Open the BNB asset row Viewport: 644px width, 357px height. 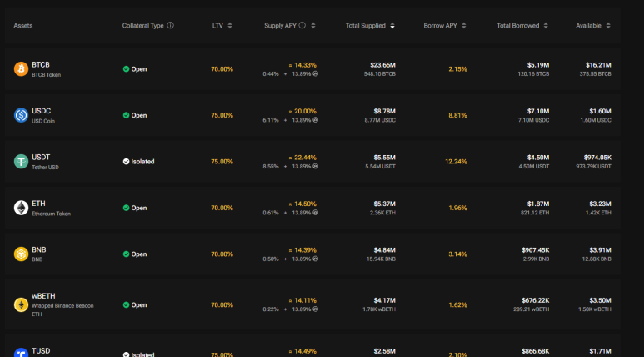tap(313, 254)
